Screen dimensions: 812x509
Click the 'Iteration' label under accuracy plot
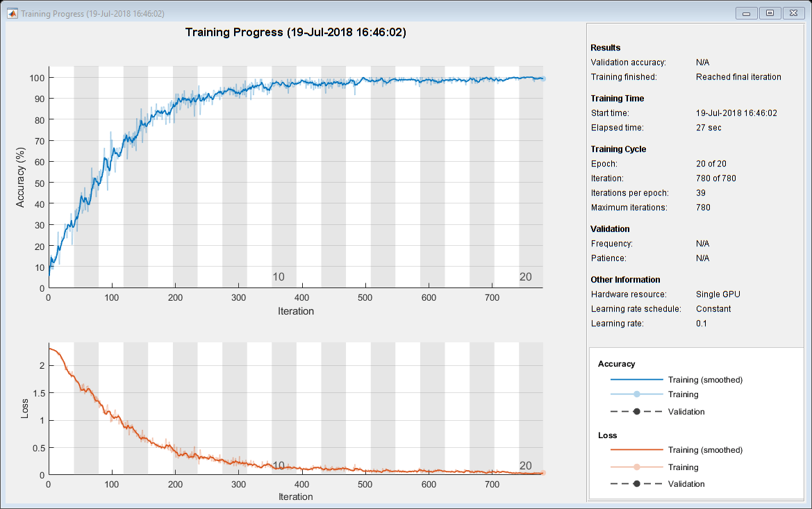click(x=296, y=311)
